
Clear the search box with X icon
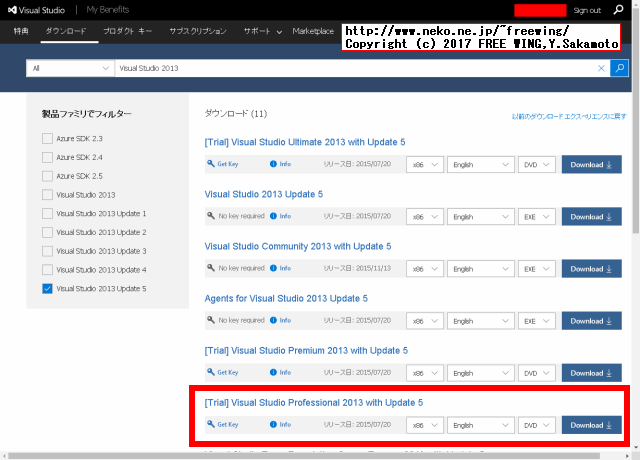click(x=601, y=68)
